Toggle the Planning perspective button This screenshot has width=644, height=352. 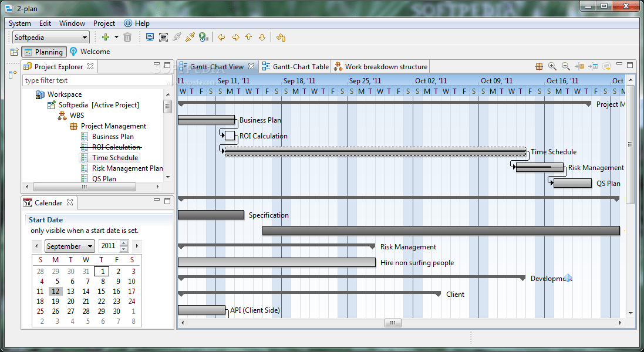click(x=44, y=52)
